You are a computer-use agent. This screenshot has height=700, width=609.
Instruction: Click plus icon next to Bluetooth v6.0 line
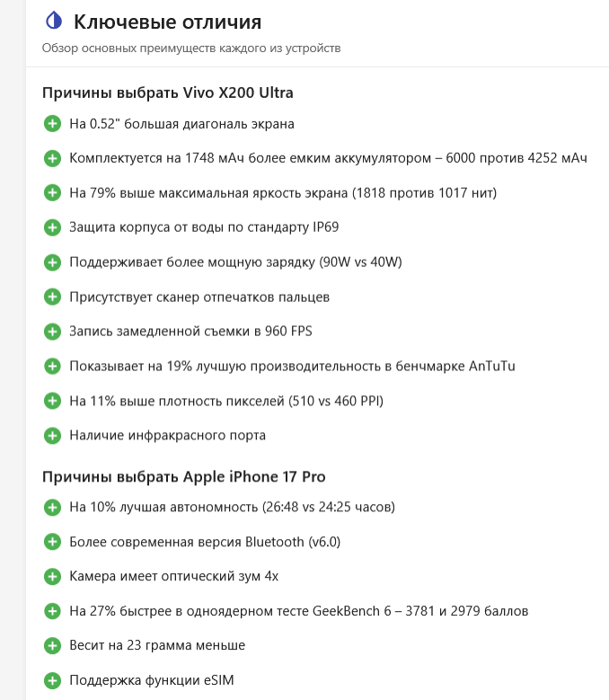pyautogui.click(x=52, y=542)
